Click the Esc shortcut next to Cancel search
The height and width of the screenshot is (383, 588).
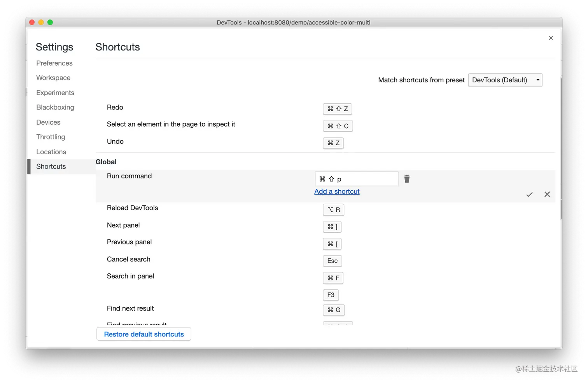point(332,261)
